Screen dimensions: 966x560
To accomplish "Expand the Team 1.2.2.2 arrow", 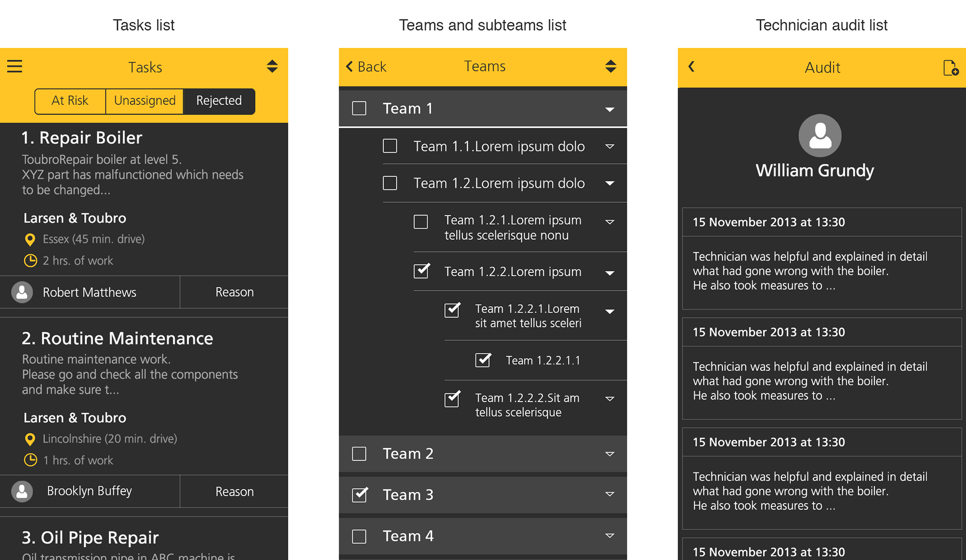I will [610, 399].
